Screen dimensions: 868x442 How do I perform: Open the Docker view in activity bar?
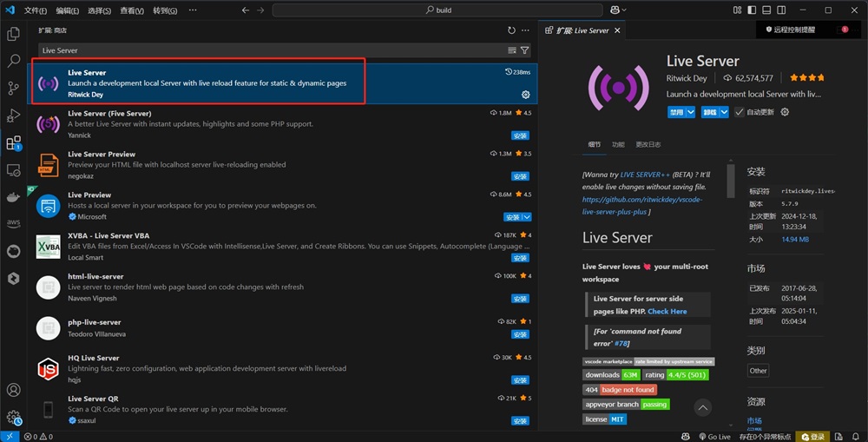[x=13, y=197]
